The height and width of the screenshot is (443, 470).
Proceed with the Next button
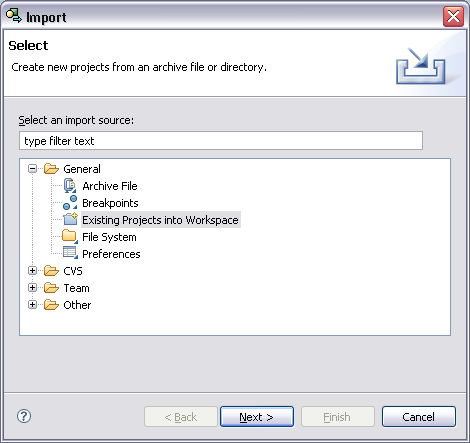(x=257, y=417)
